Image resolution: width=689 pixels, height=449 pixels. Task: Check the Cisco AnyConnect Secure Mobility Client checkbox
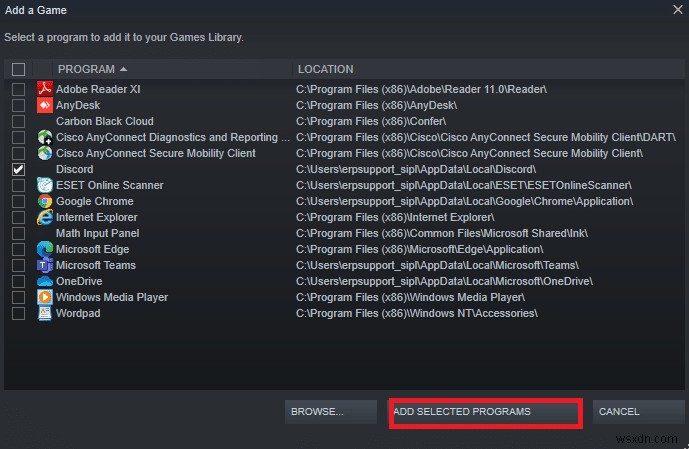18,153
